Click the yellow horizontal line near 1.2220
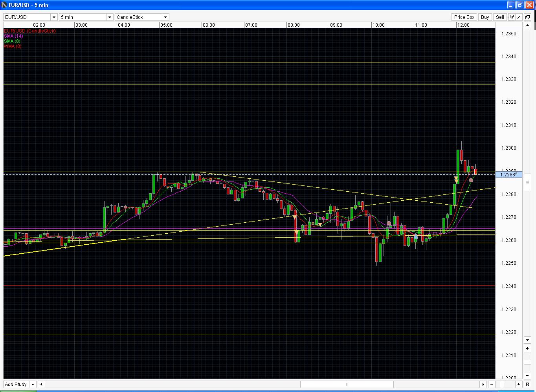 [x=249, y=334]
